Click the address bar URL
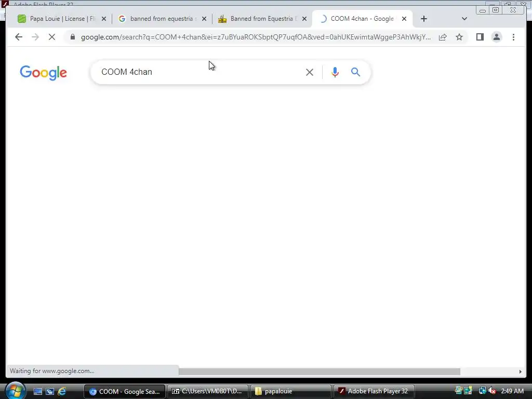Image resolution: width=532 pixels, height=399 pixels. (256, 37)
